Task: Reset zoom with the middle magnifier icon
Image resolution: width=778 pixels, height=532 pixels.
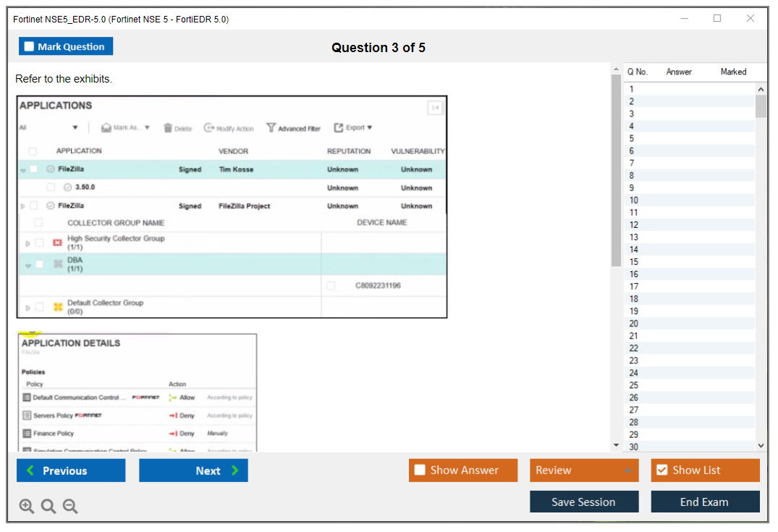Action: click(x=48, y=507)
